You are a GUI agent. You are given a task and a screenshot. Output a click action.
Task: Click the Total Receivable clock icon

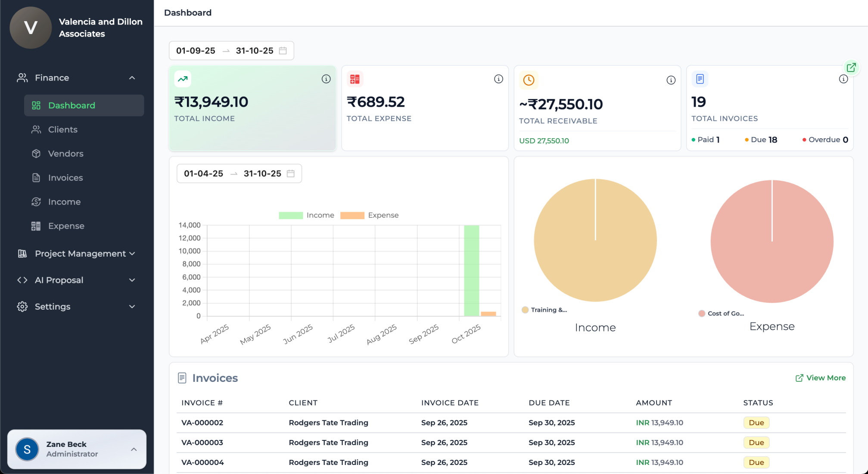coord(529,80)
